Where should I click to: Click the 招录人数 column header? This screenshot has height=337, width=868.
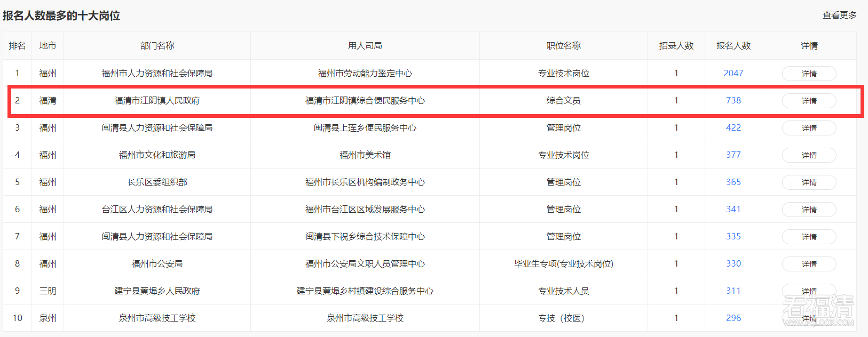tap(676, 46)
